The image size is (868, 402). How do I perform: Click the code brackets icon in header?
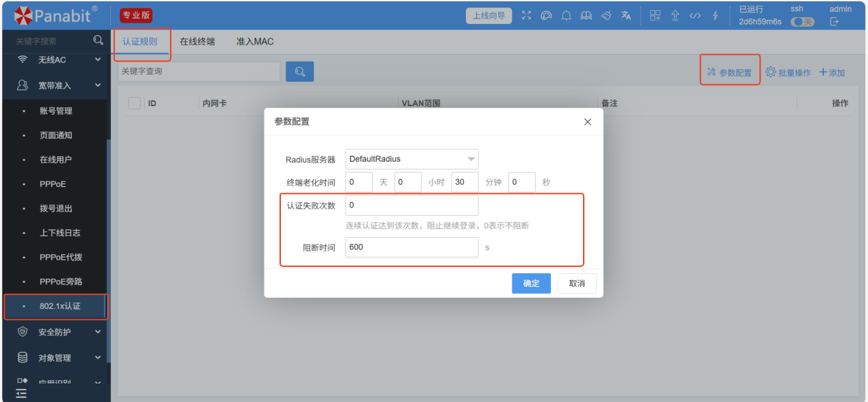(695, 16)
